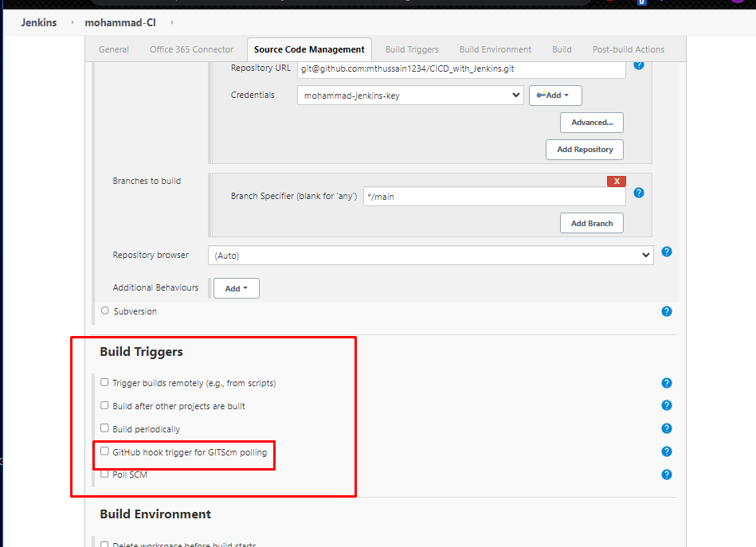The image size is (756, 547).
Task: Click breadcrumb arrow after mohammad-CI
Action: [172, 22]
